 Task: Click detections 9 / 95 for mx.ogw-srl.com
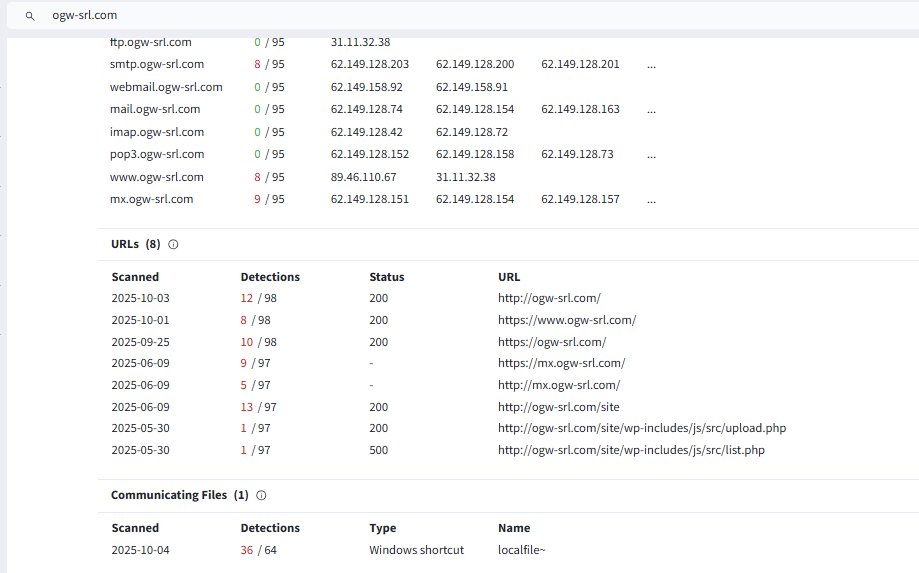point(269,199)
